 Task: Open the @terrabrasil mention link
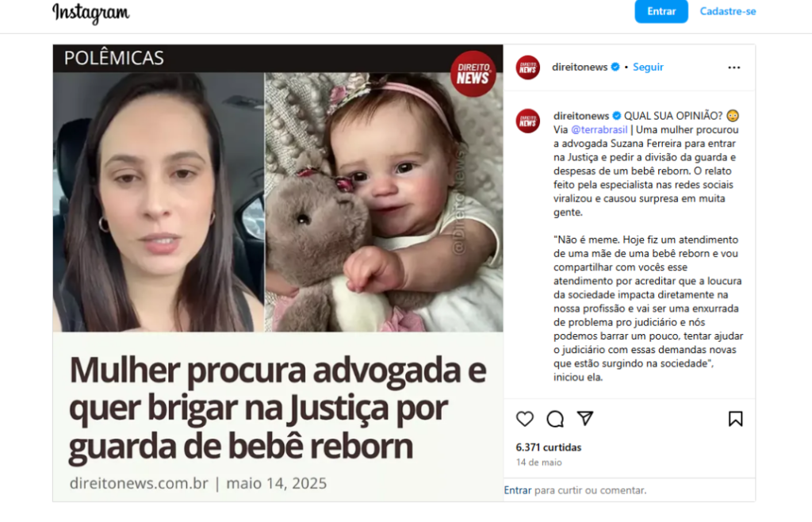coord(599,129)
